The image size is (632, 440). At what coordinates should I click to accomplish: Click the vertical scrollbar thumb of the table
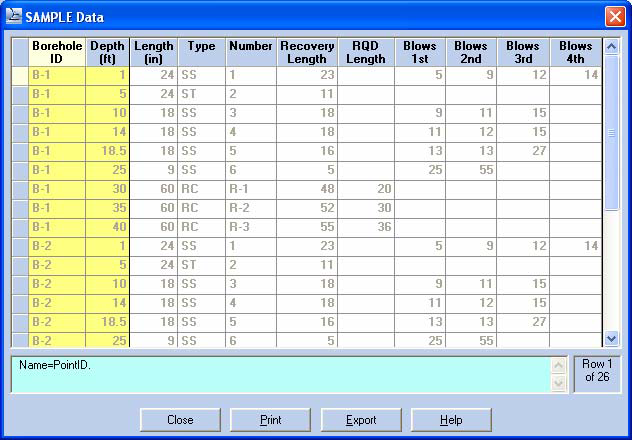[611, 133]
